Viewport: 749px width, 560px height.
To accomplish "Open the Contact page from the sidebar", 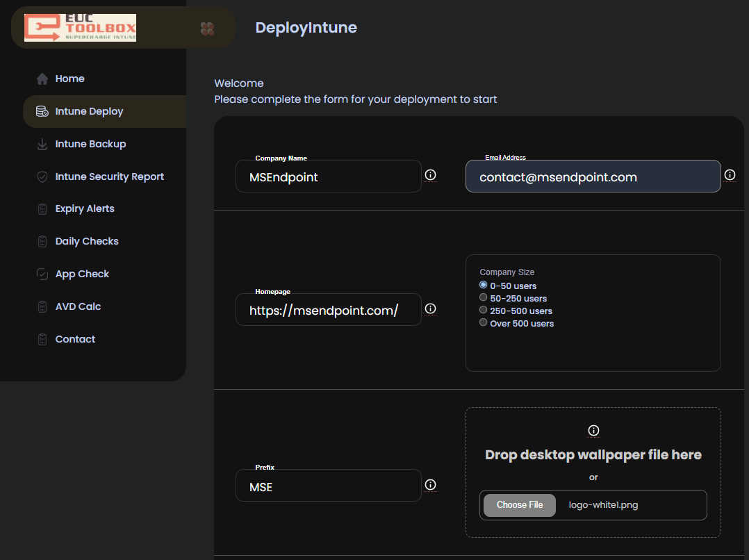I will point(75,339).
